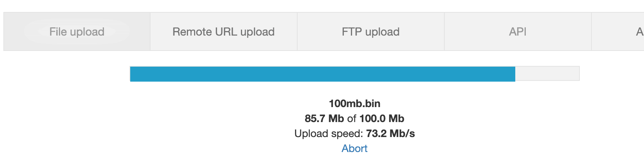Abort the current upload

tap(354, 149)
